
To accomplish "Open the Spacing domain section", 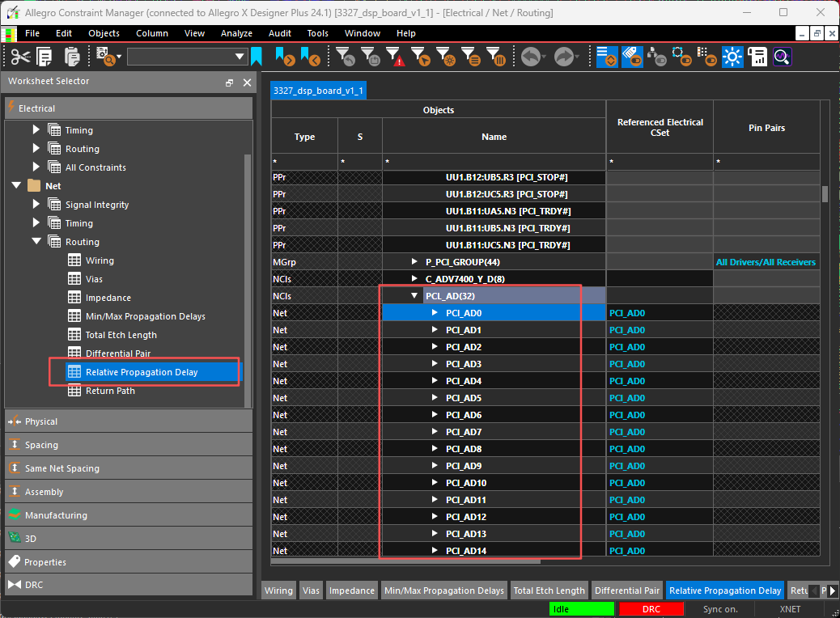I will [x=41, y=445].
